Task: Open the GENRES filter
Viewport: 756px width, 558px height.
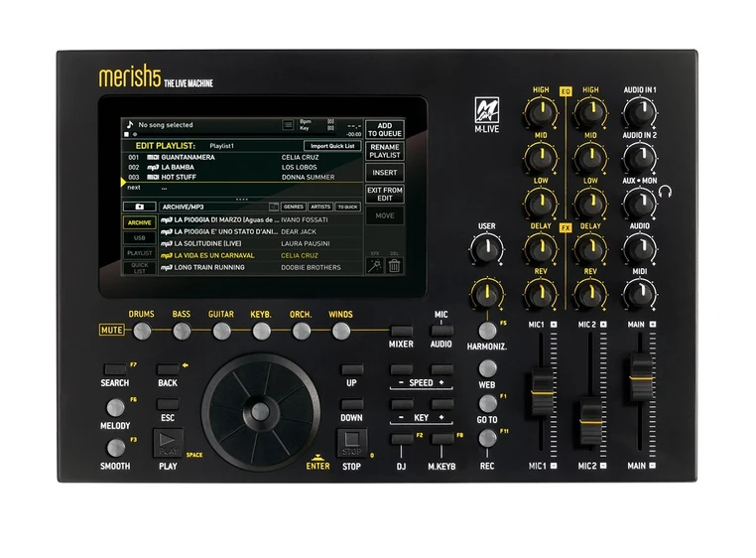Action: pyautogui.click(x=293, y=207)
